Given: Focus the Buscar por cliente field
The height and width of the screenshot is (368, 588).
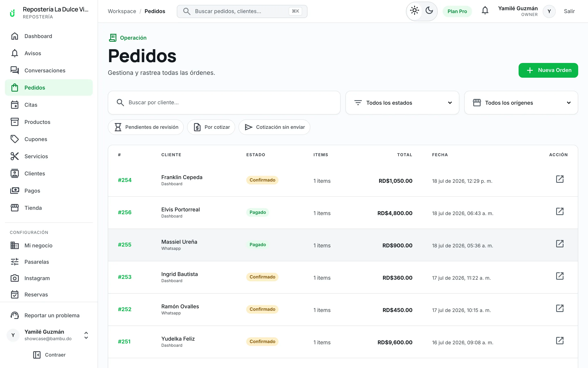Looking at the screenshot, I should pos(224,102).
